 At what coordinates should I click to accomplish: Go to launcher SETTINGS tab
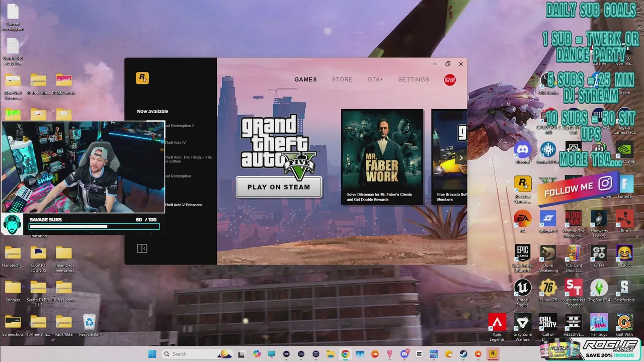pyautogui.click(x=414, y=79)
